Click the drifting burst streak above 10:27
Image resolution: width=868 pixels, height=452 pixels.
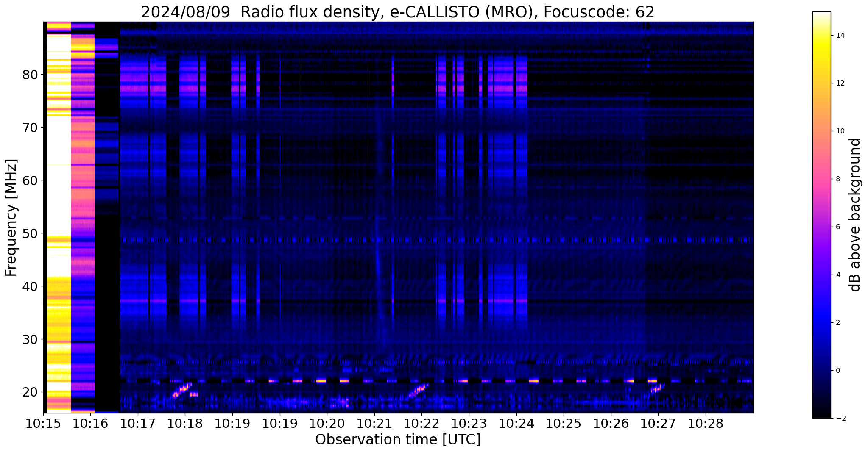(x=657, y=388)
